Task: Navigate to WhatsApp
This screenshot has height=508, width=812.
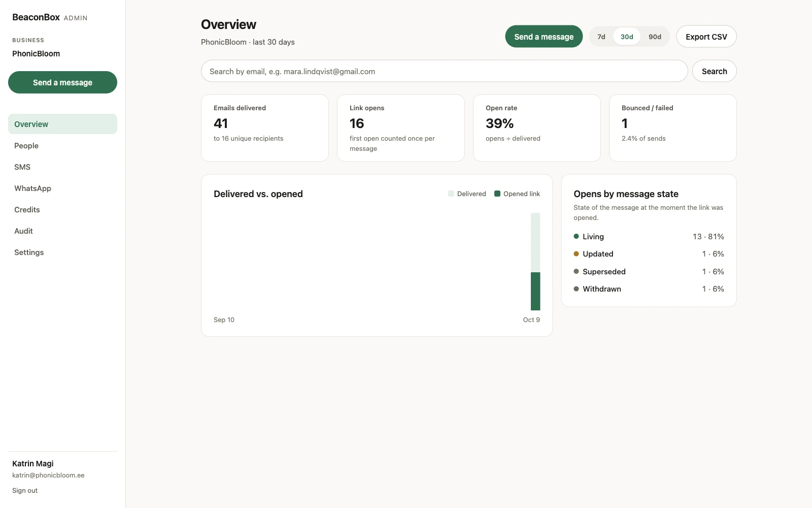Action: 62,188
